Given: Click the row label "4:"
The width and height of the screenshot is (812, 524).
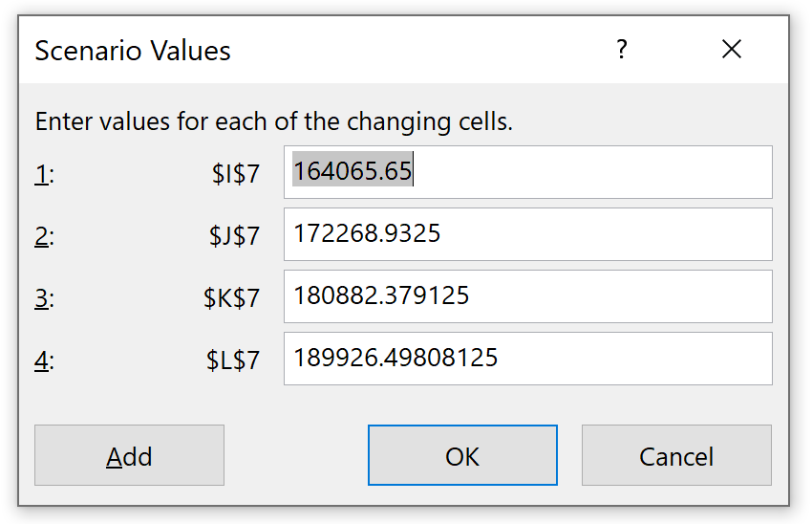Looking at the screenshot, I should (x=45, y=360).
